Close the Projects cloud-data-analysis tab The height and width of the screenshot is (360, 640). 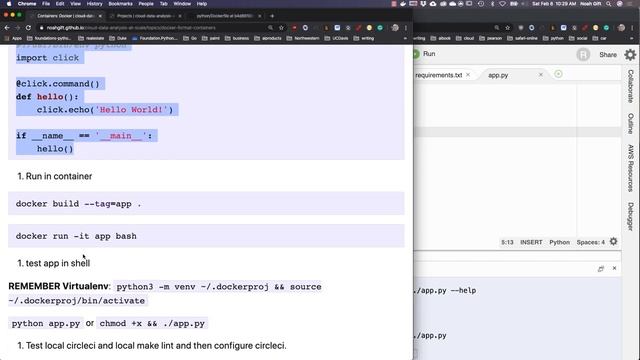[180, 16]
